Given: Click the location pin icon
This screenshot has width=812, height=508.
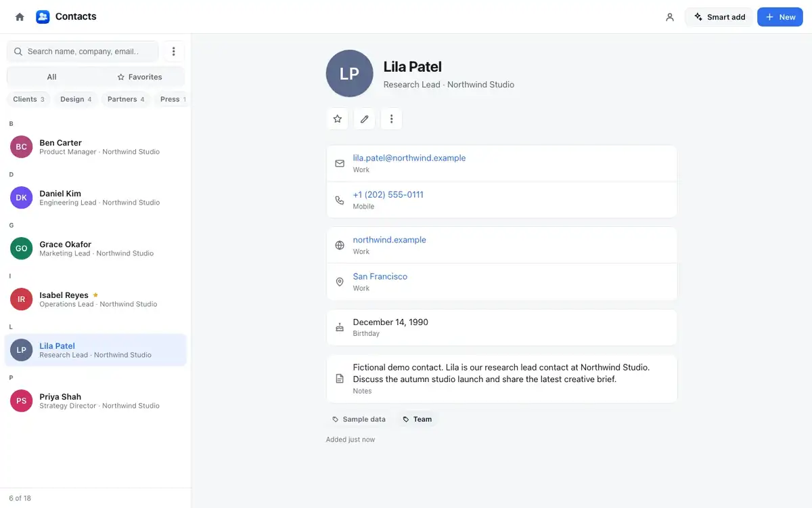Looking at the screenshot, I should (340, 282).
